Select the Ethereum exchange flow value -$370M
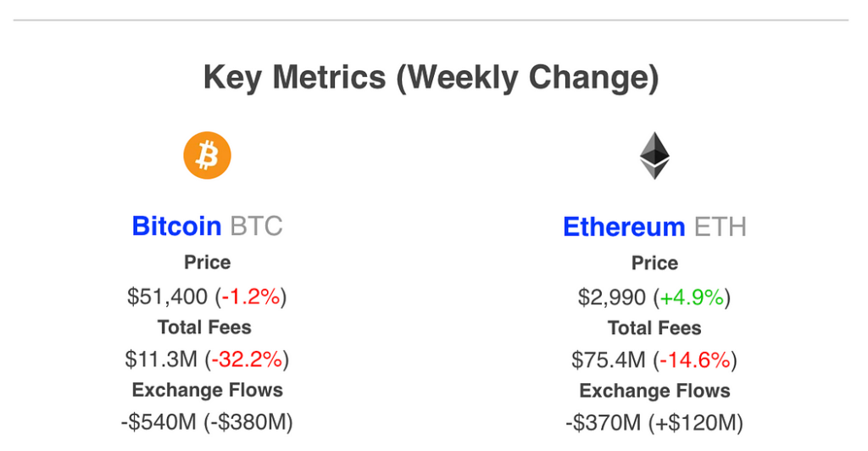The width and height of the screenshot is (868, 451). point(604,422)
